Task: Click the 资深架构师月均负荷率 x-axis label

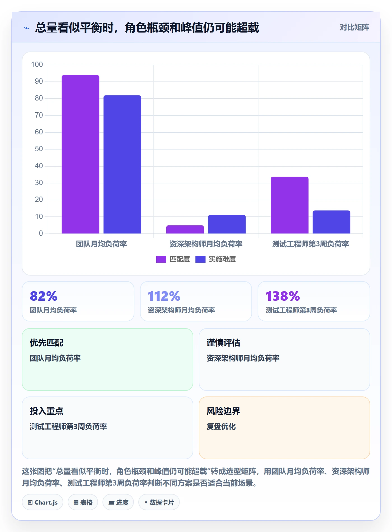Action: [x=206, y=244]
